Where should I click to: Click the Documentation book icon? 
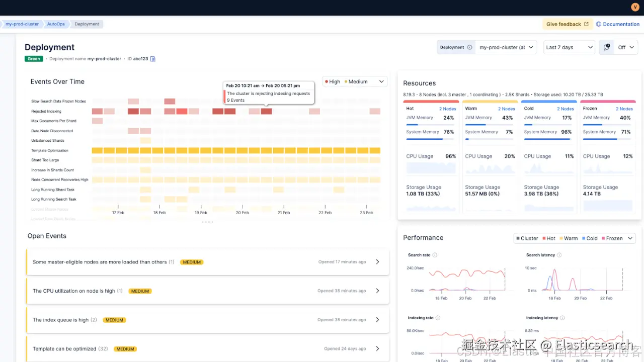click(x=599, y=24)
